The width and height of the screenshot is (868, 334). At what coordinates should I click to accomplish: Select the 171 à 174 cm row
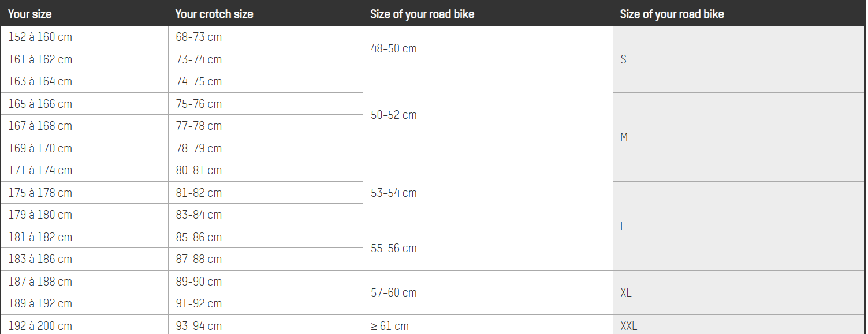pos(40,170)
